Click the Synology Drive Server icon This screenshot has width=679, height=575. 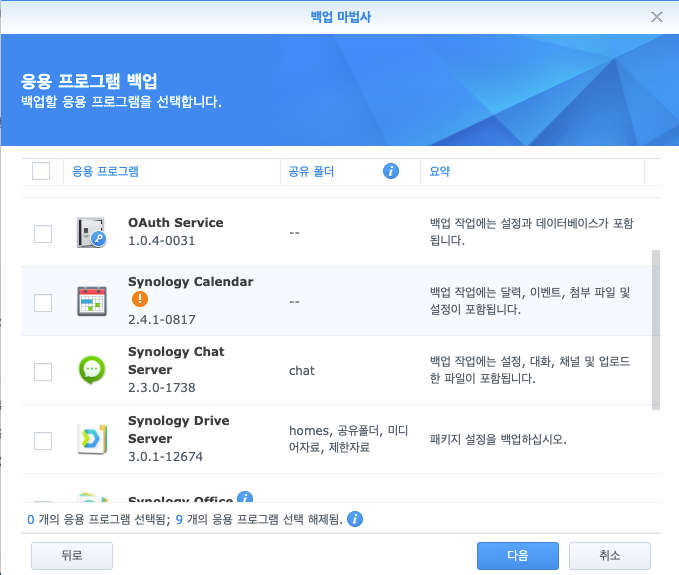pyautogui.click(x=92, y=439)
